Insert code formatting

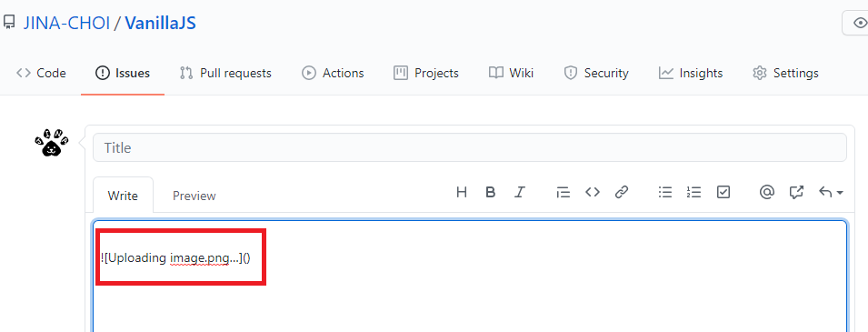coord(593,192)
